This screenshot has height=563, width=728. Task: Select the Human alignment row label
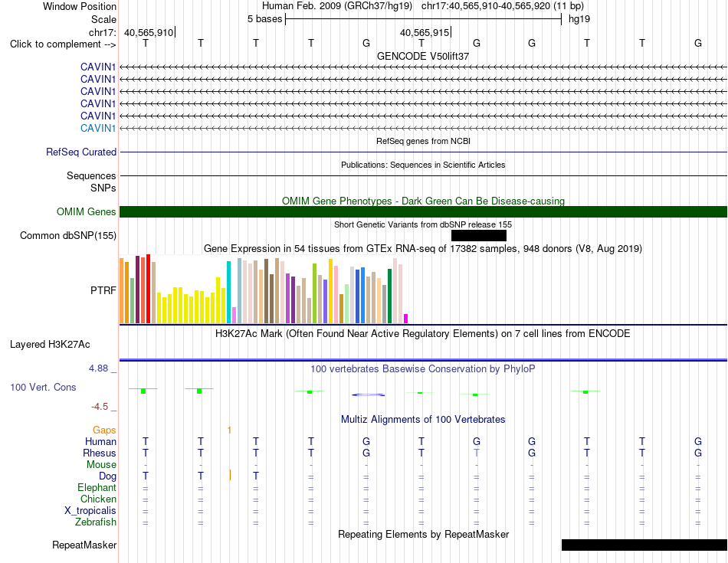click(x=100, y=441)
